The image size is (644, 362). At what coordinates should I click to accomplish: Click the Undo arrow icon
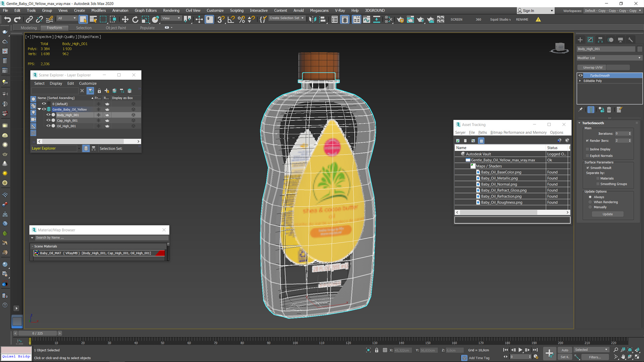point(7,19)
